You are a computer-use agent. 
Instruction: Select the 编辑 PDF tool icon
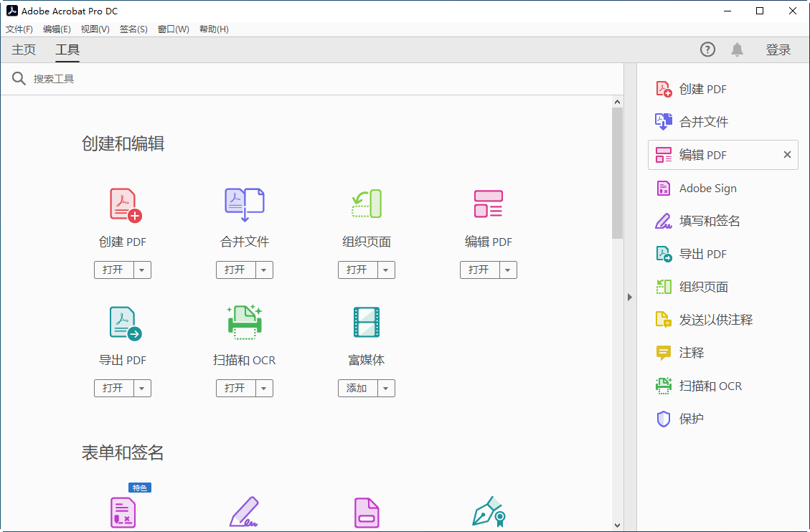(x=488, y=203)
